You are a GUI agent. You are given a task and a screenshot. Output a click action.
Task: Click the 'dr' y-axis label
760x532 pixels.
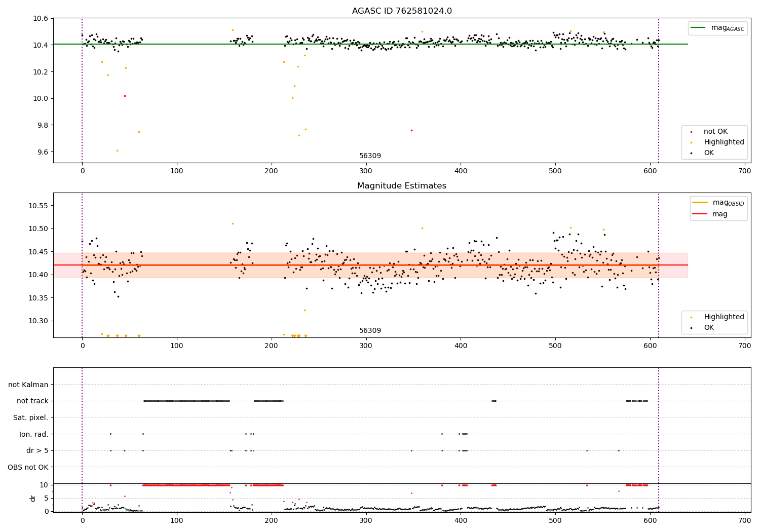[33, 498]
